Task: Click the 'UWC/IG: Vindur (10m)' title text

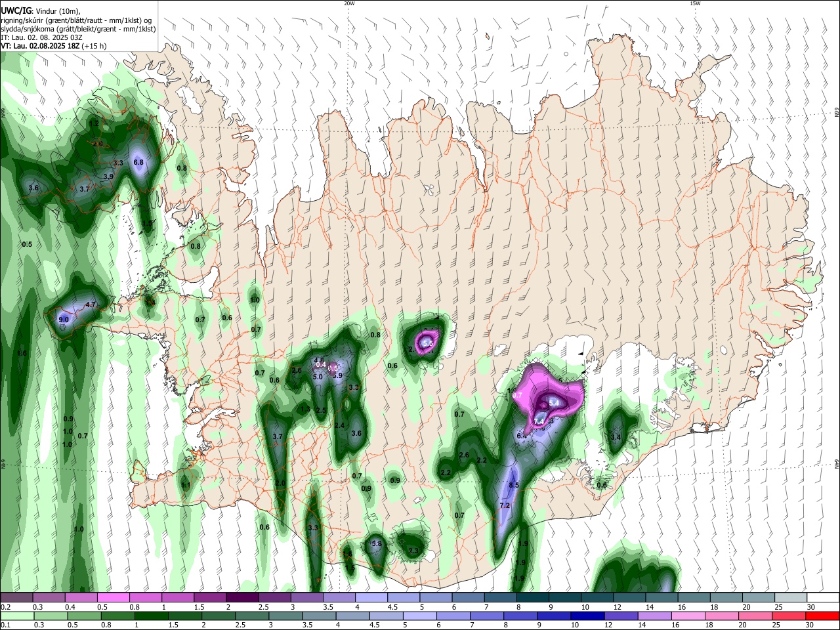Action: (41, 10)
